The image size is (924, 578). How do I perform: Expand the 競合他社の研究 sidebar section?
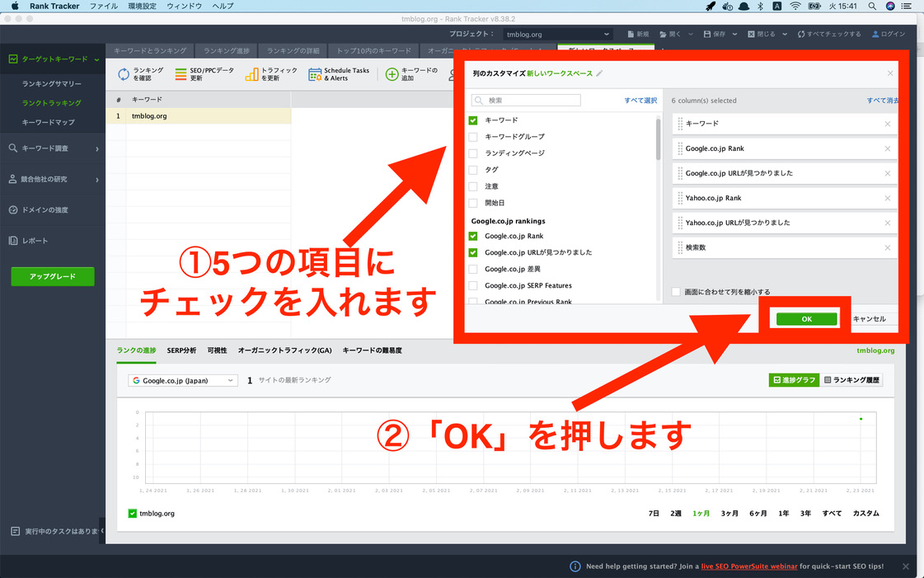tap(96, 179)
